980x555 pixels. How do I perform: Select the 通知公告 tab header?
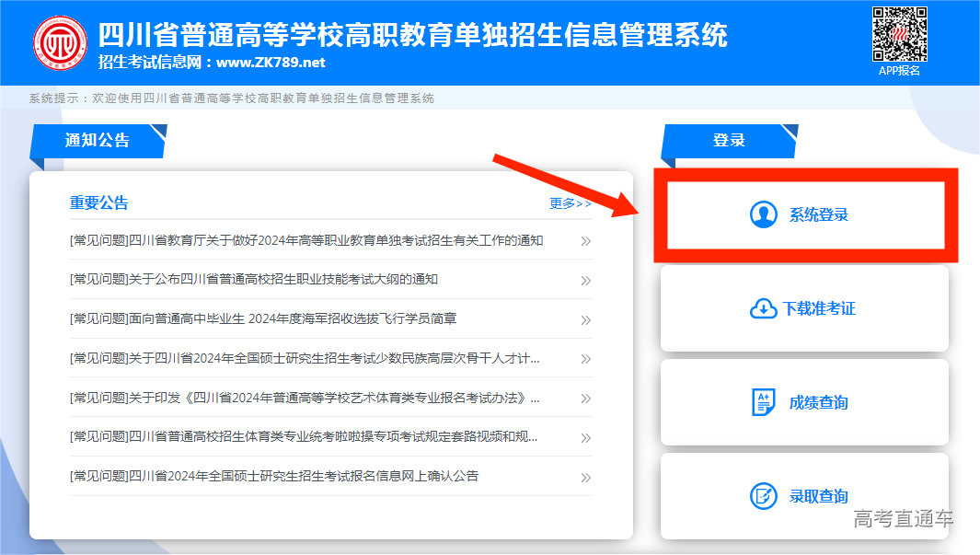98,141
